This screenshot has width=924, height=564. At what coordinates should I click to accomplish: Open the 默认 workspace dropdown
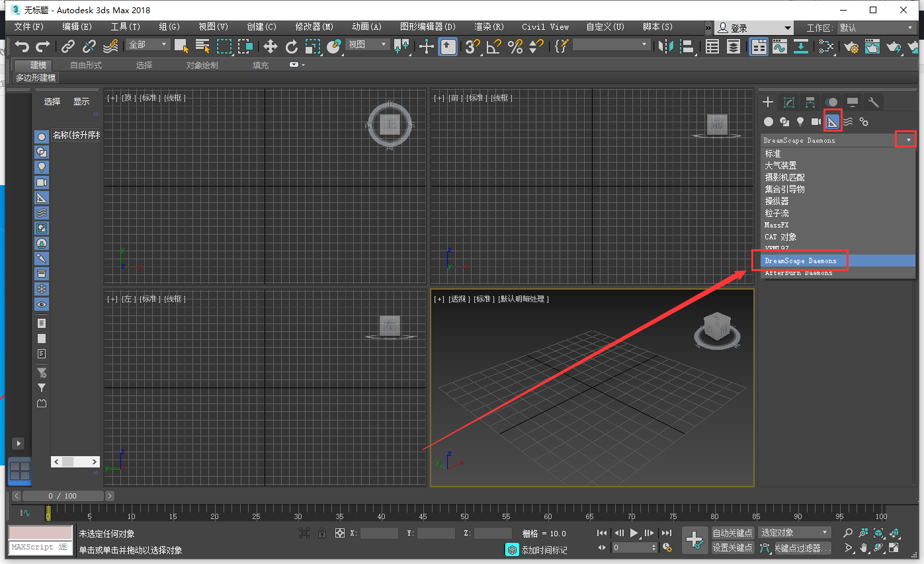(876, 28)
